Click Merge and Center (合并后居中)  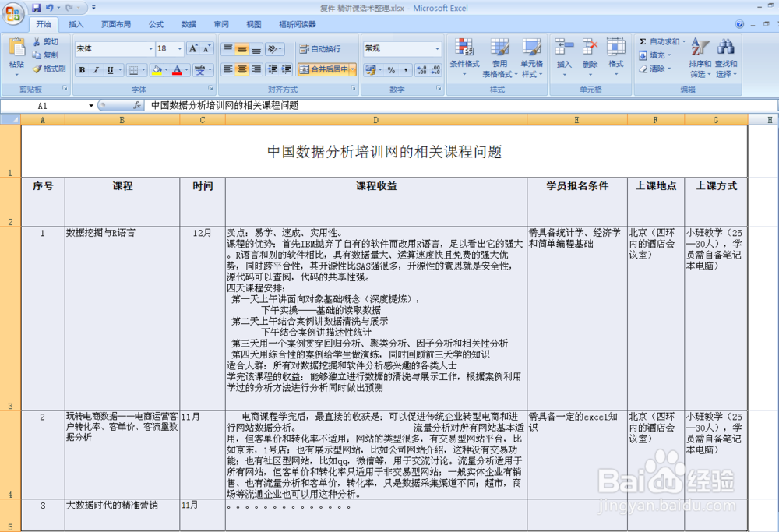point(323,69)
